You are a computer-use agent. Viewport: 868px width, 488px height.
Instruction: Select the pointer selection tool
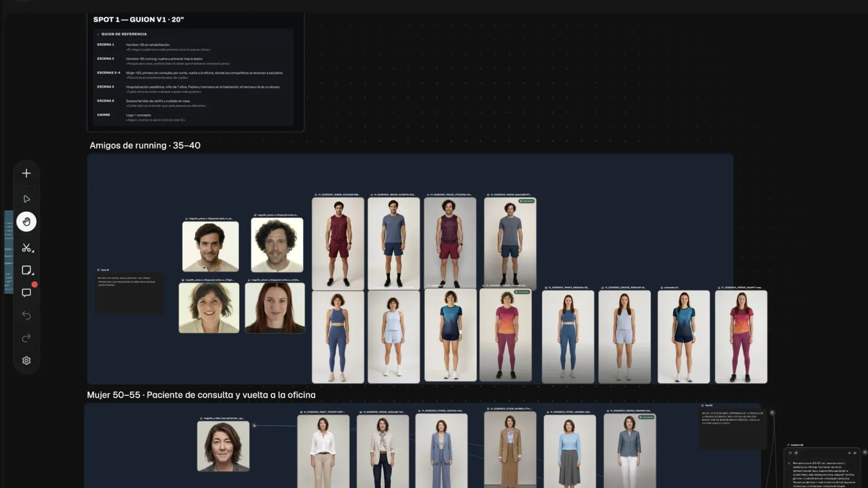pyautogui.click(x=26, y=199)
